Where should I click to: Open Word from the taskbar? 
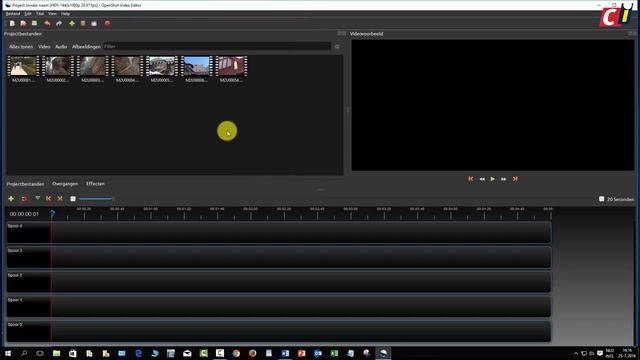[285, 353]
